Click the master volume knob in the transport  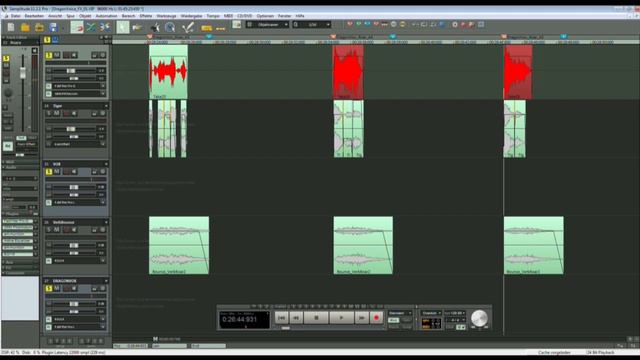[x=479, y=318]
